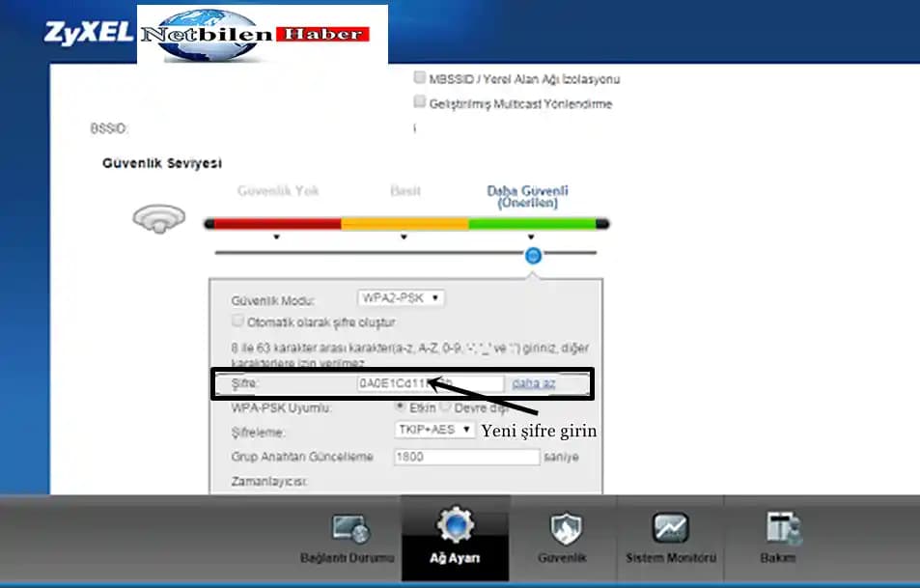Enable Geliştirilmiş Multicast Yönlendirme checkbox
Viewport: 920px width, 588px height.
(x=420, y=102)
